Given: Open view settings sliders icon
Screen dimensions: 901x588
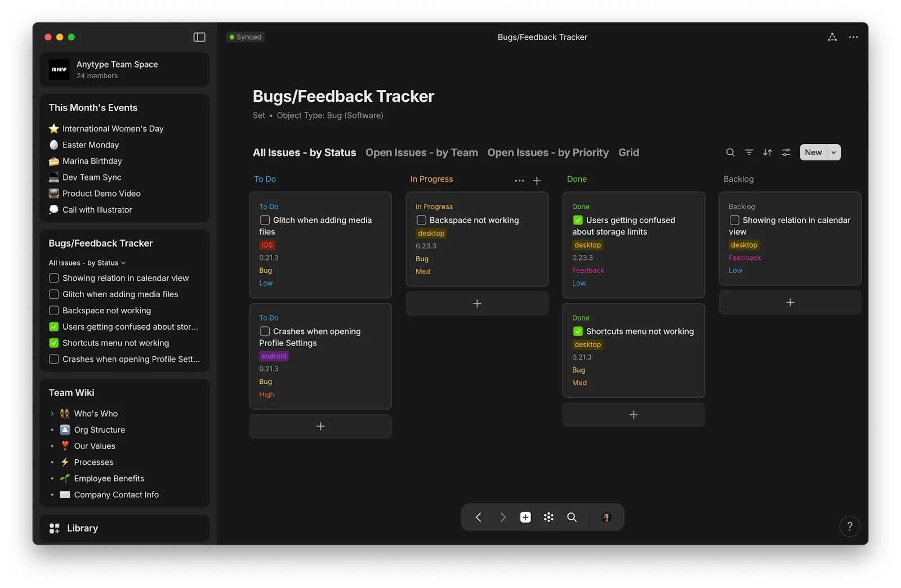Looking at the screenshot, I should click(x=786, y=152).
